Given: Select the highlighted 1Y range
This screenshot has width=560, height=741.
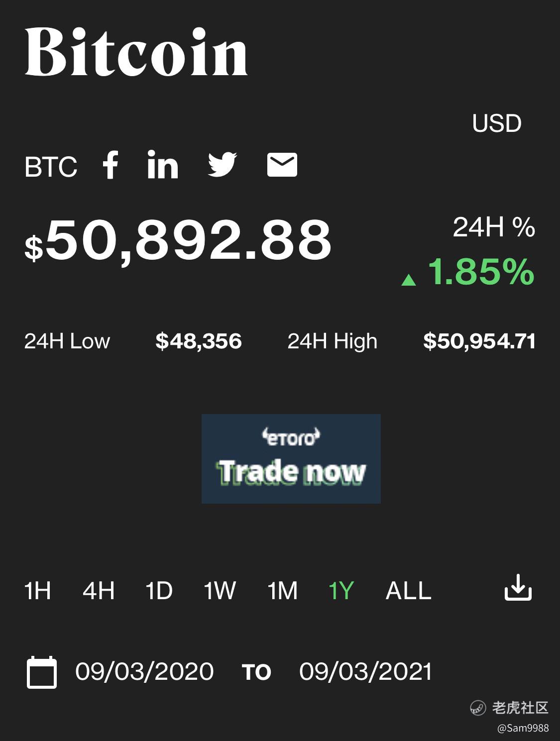Looking at the screenshot, I should [341, 591].
